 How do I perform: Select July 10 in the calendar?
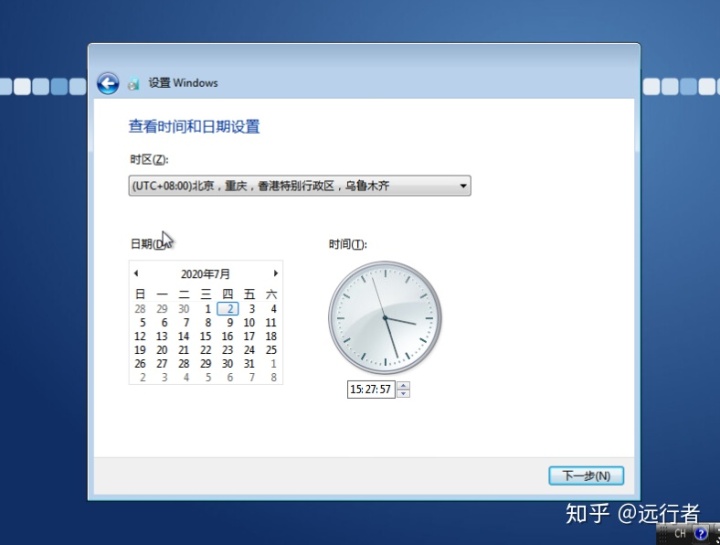click(249, 323)
